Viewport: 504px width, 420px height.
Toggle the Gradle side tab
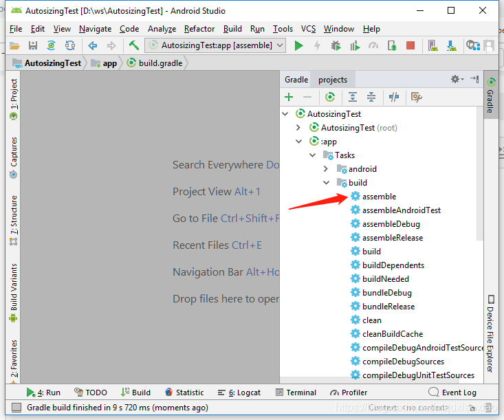tap(490, 95)
